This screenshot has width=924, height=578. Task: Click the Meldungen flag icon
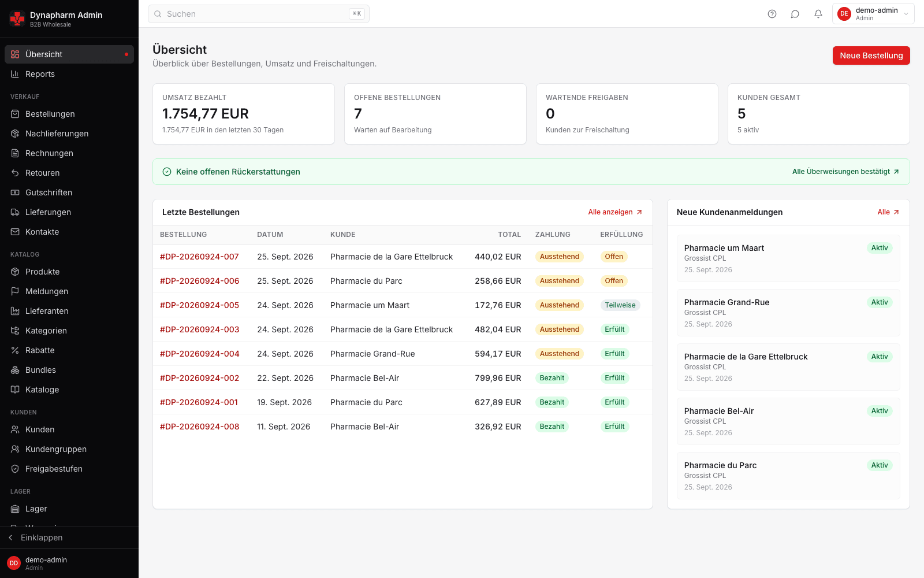[15, 291]
